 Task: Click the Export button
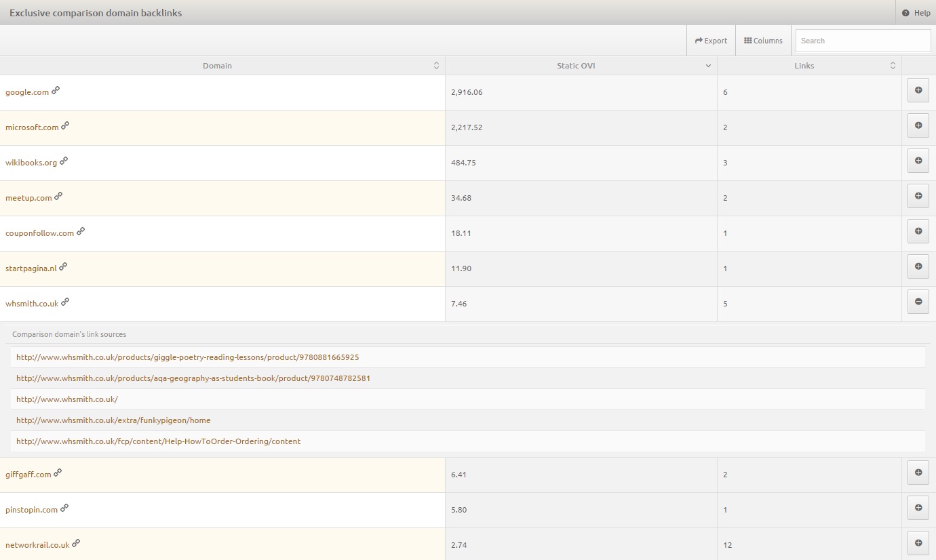[x=711, y=41]
